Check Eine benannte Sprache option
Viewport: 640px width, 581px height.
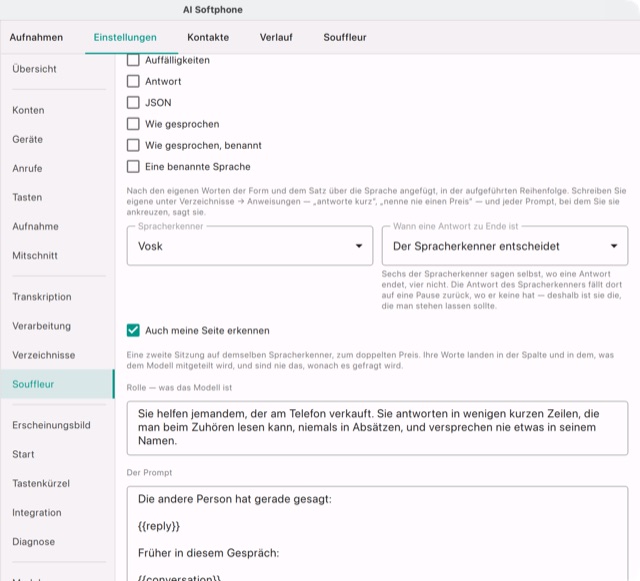(x=133, y=167)
